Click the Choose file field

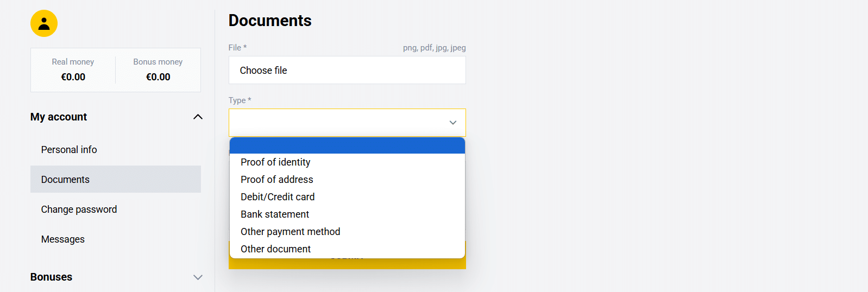click(347, 71)
